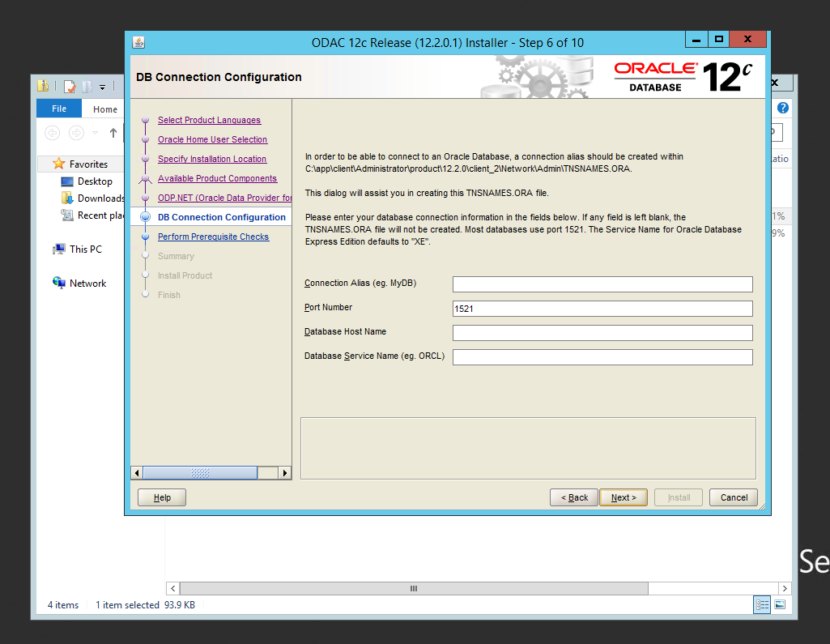Select Network in Explorer sidebar

point(88,284)
